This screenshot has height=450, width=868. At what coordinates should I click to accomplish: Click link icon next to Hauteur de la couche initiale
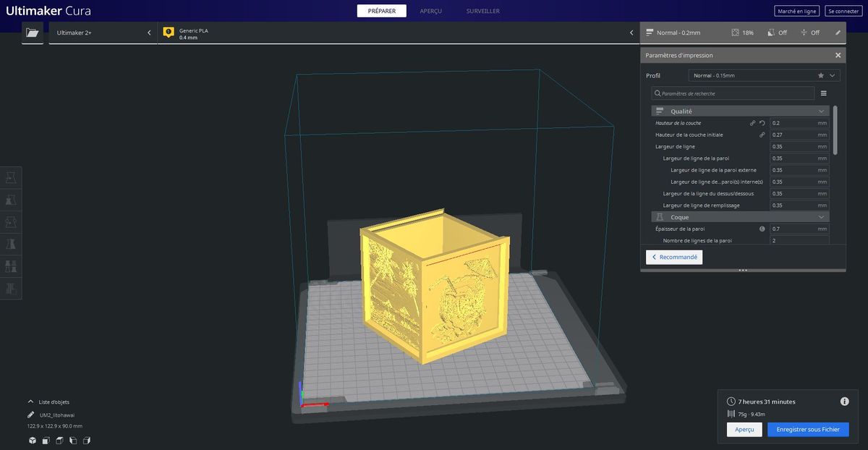(x=762, y=135)
